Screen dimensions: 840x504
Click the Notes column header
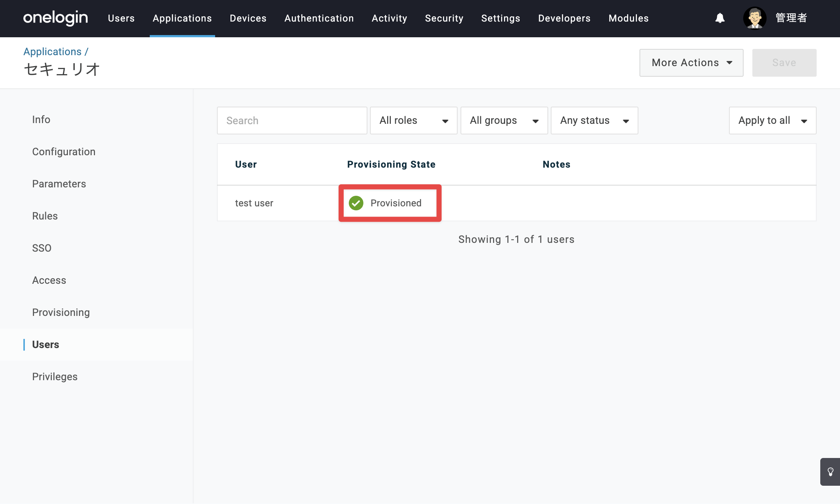point(557,164)
